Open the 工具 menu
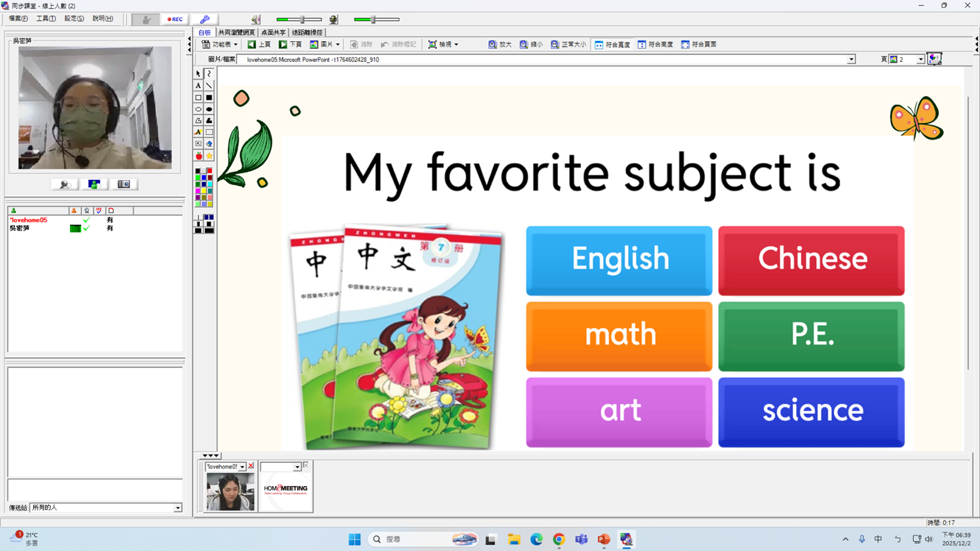Screen dimensions: 980x551 46,19
